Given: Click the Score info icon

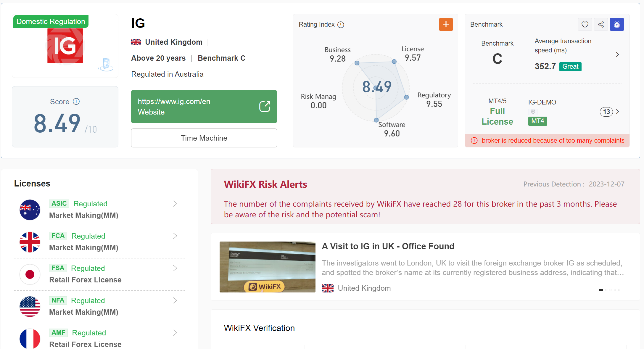Looking at the screenshot, I should [x=76, y=102].
